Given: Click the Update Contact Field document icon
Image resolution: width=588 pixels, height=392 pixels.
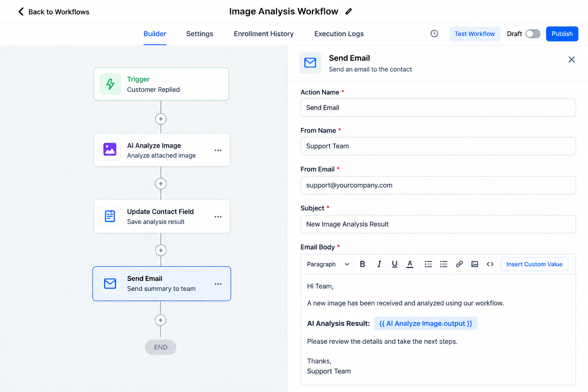Looking at the screenshot, I should 110,216.
